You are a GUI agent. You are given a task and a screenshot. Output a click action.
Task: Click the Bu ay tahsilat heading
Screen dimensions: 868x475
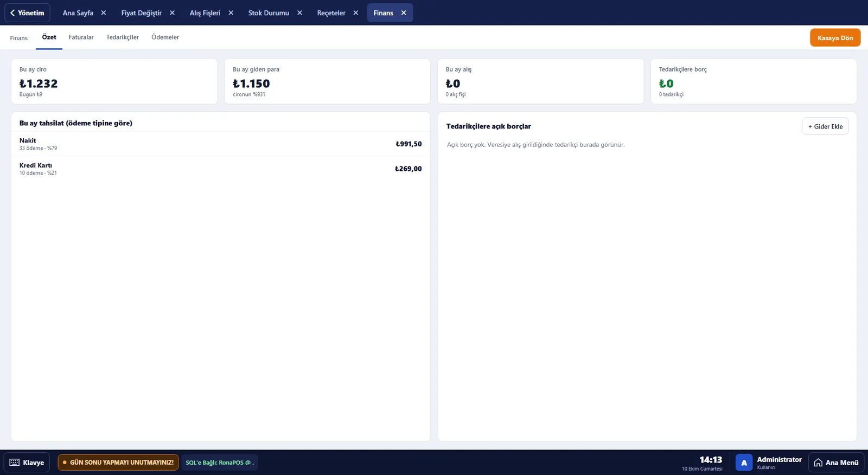(76, 123)
